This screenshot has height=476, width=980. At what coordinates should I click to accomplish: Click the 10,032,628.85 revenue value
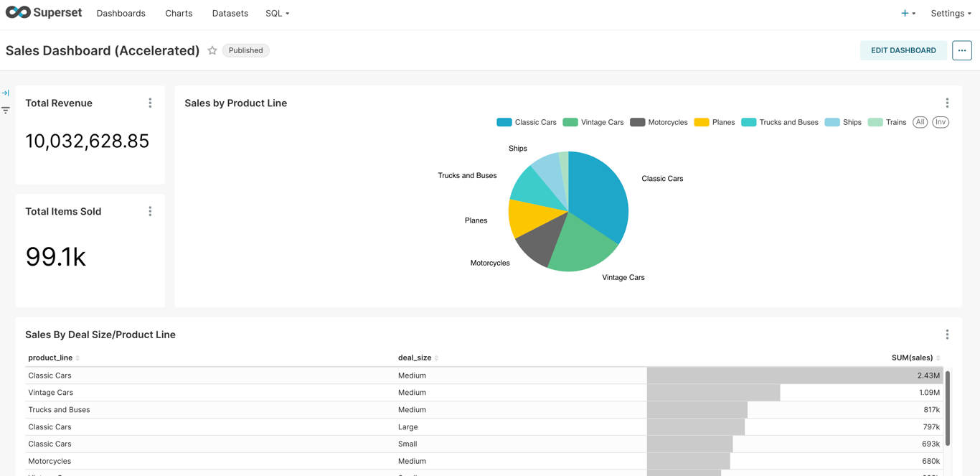click(88, 141)
